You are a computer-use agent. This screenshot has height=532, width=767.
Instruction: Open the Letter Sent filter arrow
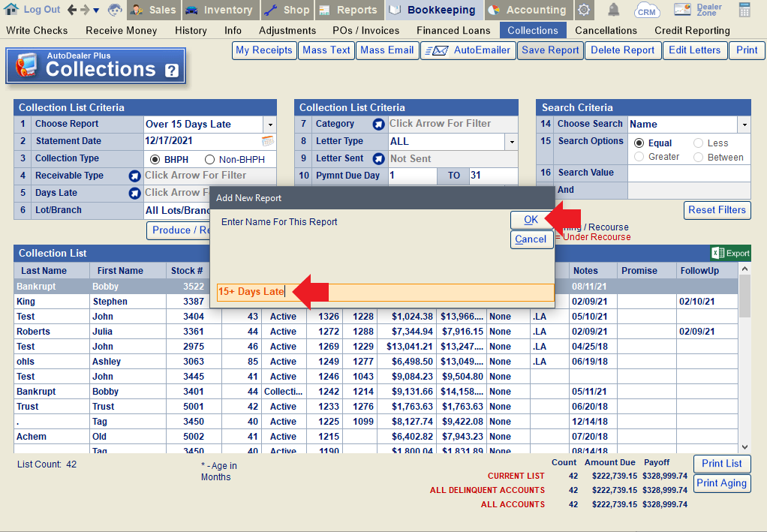point(378,159)
